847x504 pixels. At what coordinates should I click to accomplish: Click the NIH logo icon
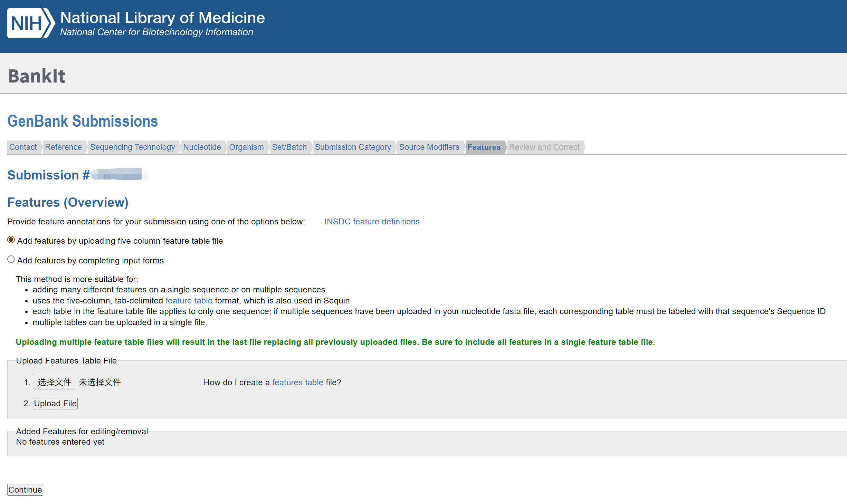click(x=31, y=23)
